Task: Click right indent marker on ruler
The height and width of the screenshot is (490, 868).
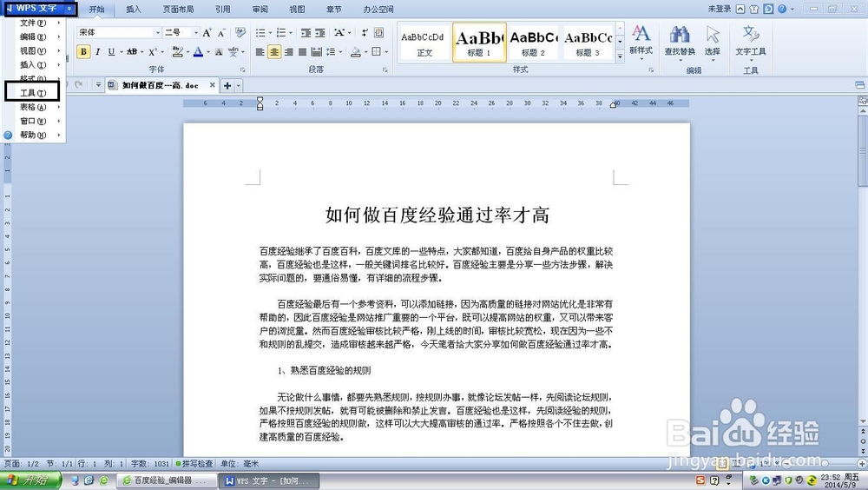Action: tap(614, 105)
